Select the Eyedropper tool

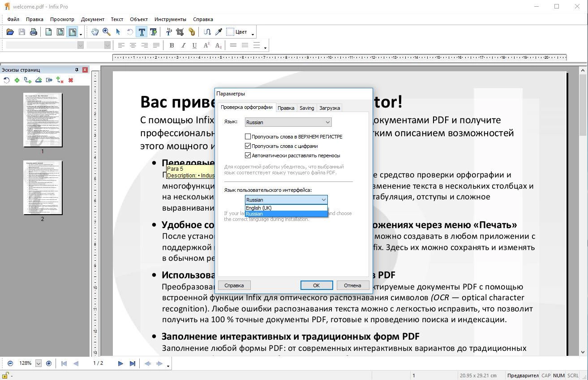click(x=219, y=32)
